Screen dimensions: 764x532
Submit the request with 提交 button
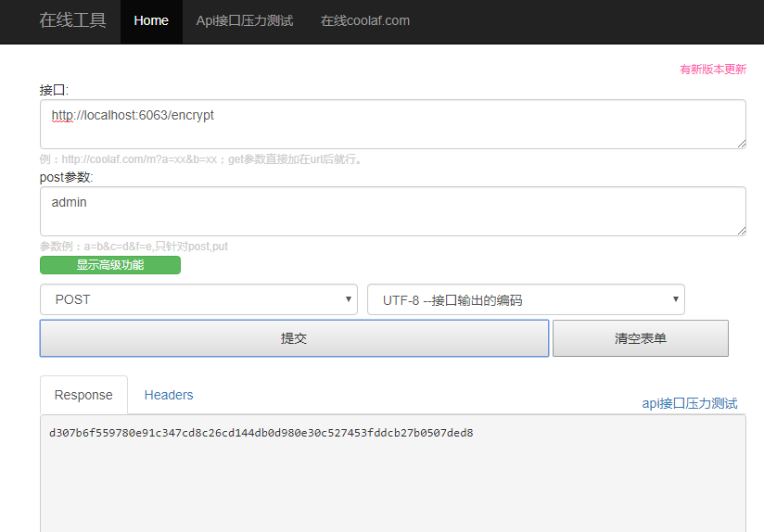point(294,338)
